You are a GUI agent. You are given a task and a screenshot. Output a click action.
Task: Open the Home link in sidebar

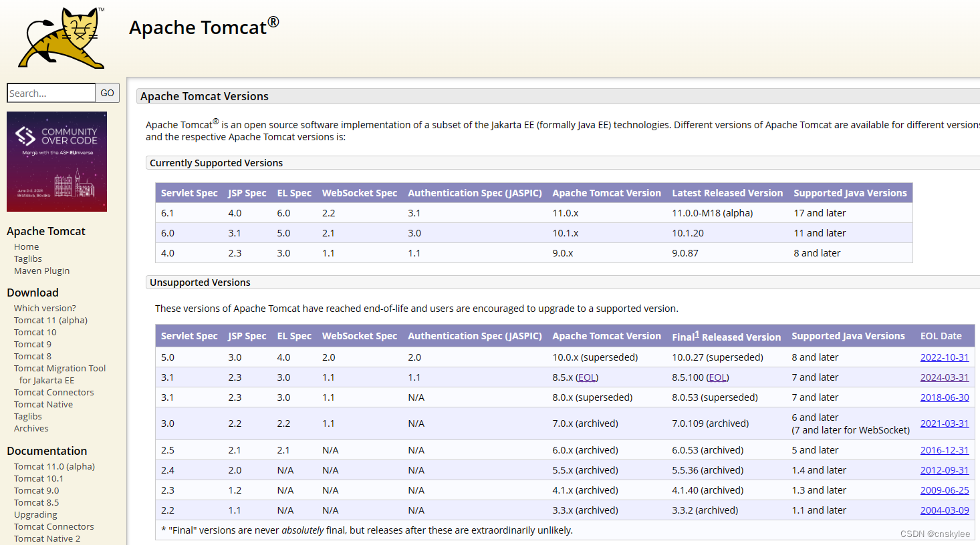[x=26, y=246]
